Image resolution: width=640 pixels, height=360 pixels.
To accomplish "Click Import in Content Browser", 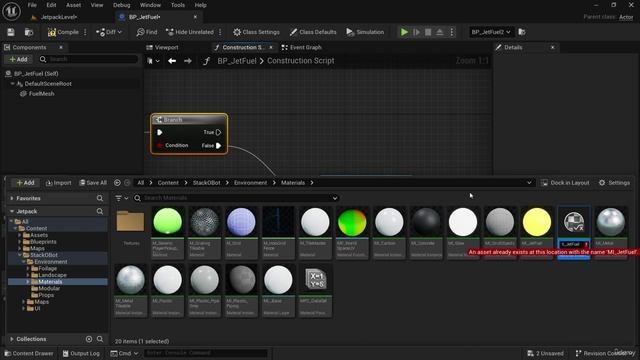I will point(58,183).
